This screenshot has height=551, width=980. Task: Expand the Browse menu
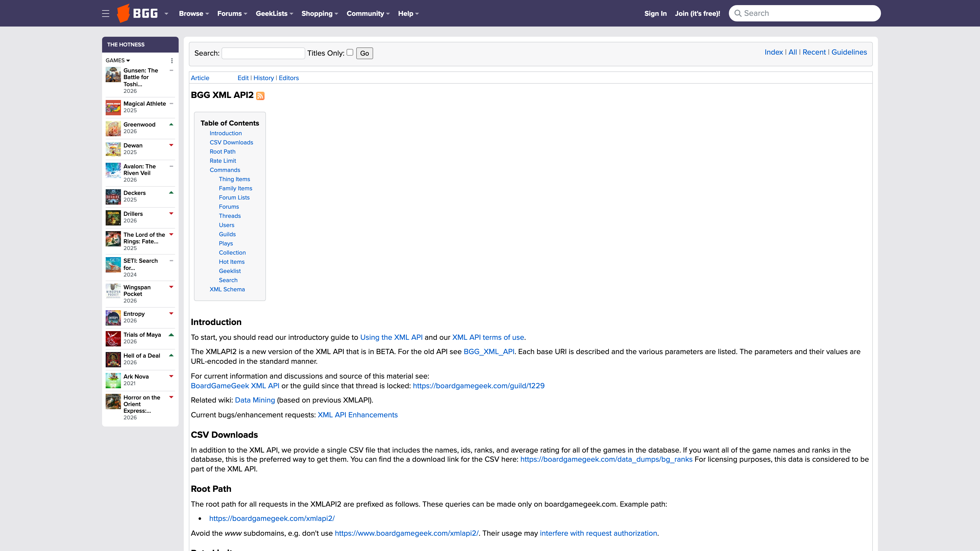click(x=194, y=14)
